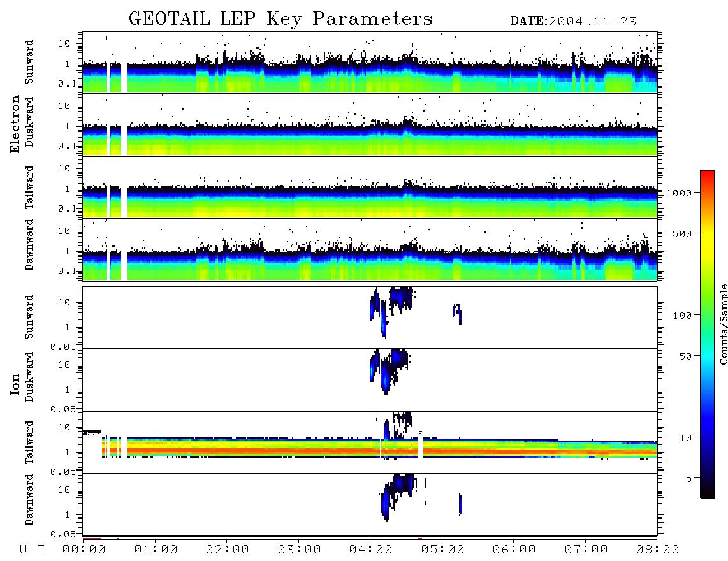Click the 06:00 time axis label
The width and height of the screenshot is (728, 561).
click(514, 550)
